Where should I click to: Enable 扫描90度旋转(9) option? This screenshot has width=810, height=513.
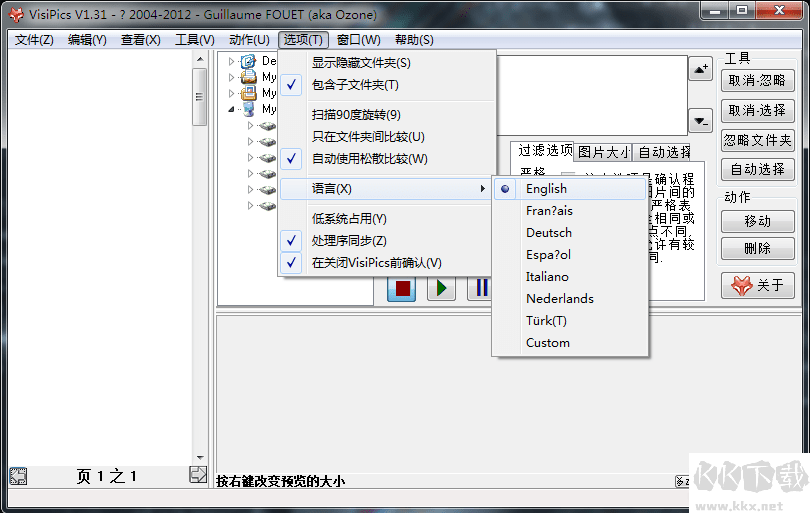point(386,115)
